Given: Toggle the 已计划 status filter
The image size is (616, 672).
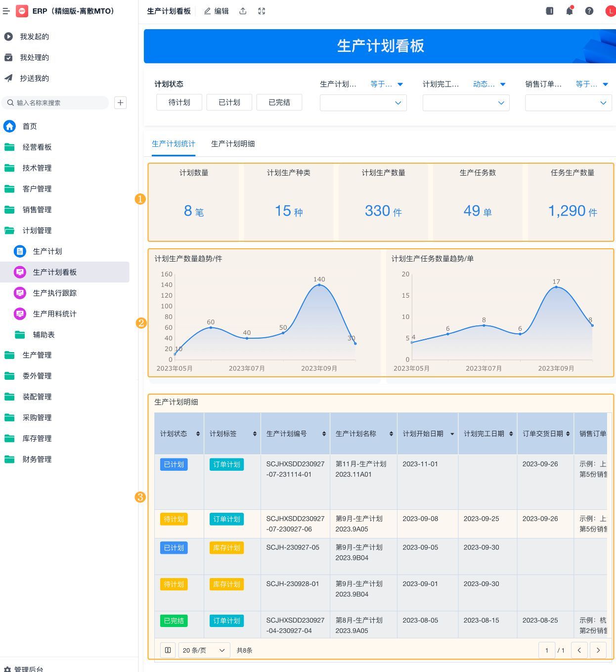Looking at the screenshot, I should [229, 102].
